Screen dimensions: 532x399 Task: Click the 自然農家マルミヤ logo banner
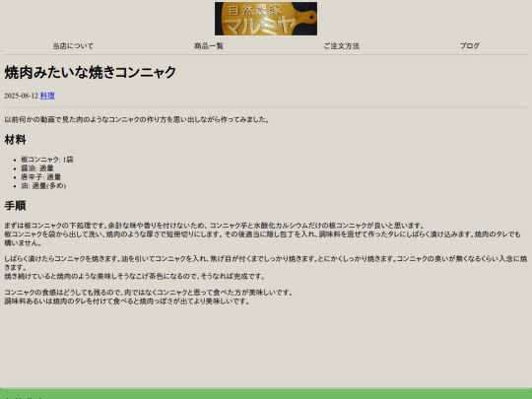pyautogui.click(x=266, y=19)
